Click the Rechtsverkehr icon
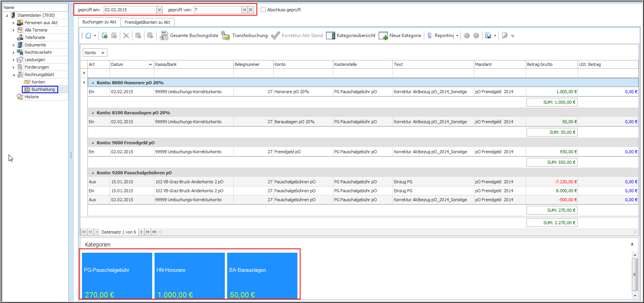The width and height of the screenshot is (644, 303). point(20,52)
